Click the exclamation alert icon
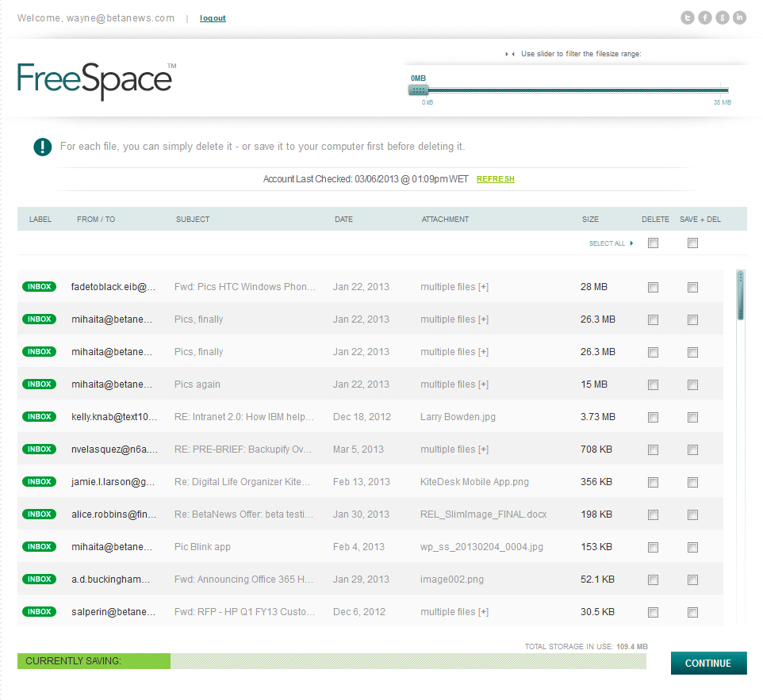The image size is (763, 700). click(42, 147)
